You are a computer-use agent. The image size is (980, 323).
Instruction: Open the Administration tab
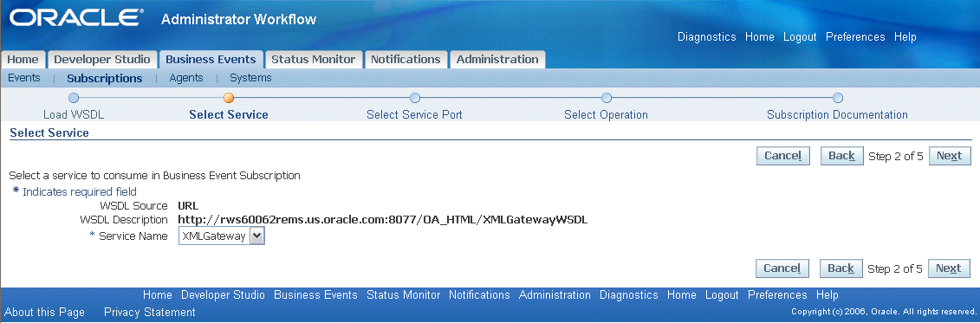click(x=497, y=60)
